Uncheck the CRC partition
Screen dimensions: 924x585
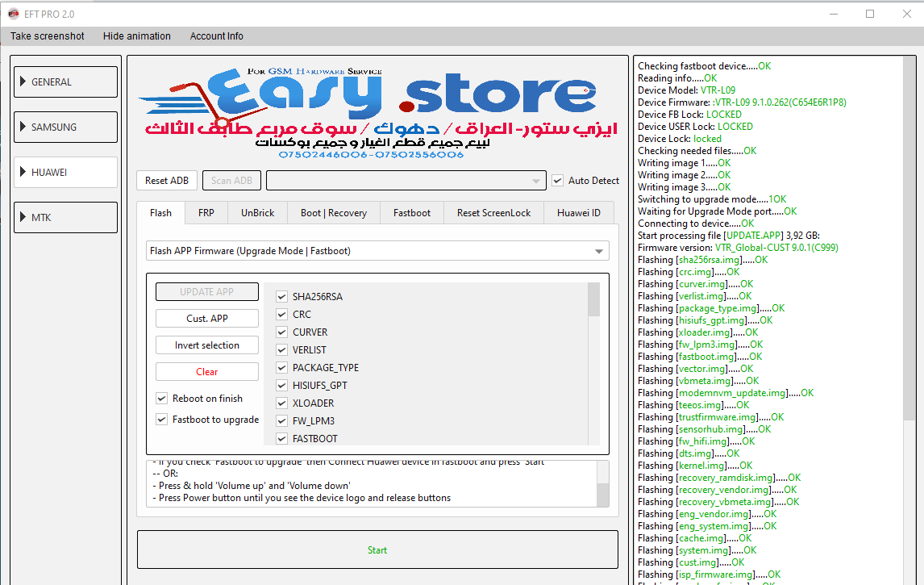coord(281,315)
